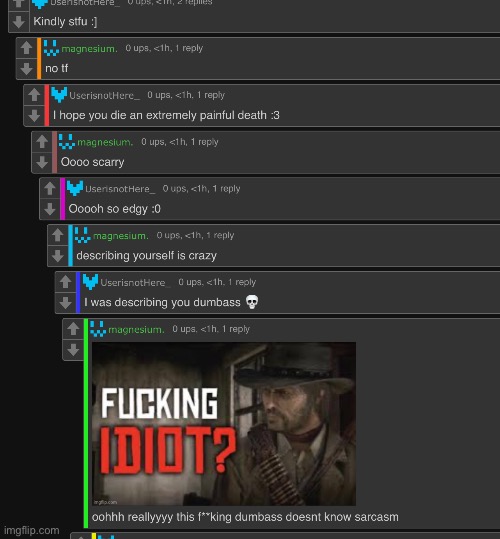500x539 pixels.
Task: Click UserisnotHere_ name above 'Ooooh so edgy'
Action: (x=120, y=189)
